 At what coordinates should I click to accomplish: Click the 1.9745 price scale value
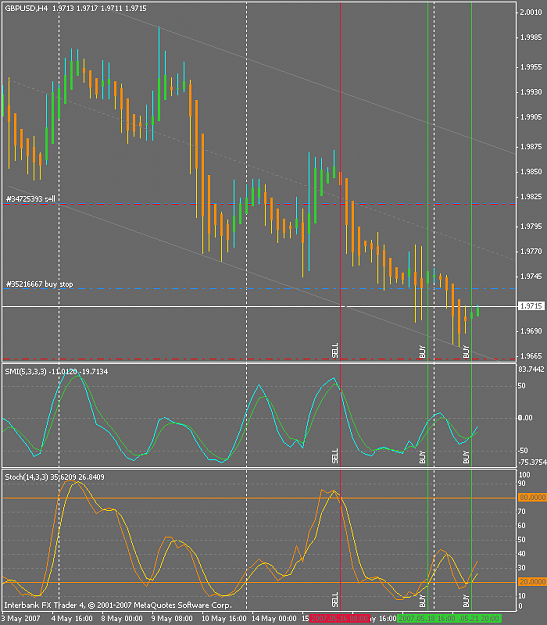[x=531, y=276]
